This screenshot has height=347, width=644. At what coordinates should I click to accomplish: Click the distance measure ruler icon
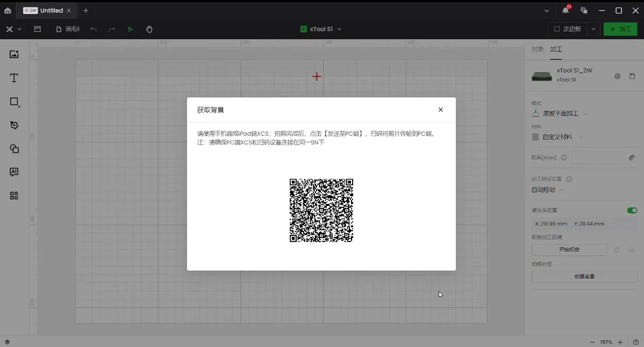(x=632, y=157)
